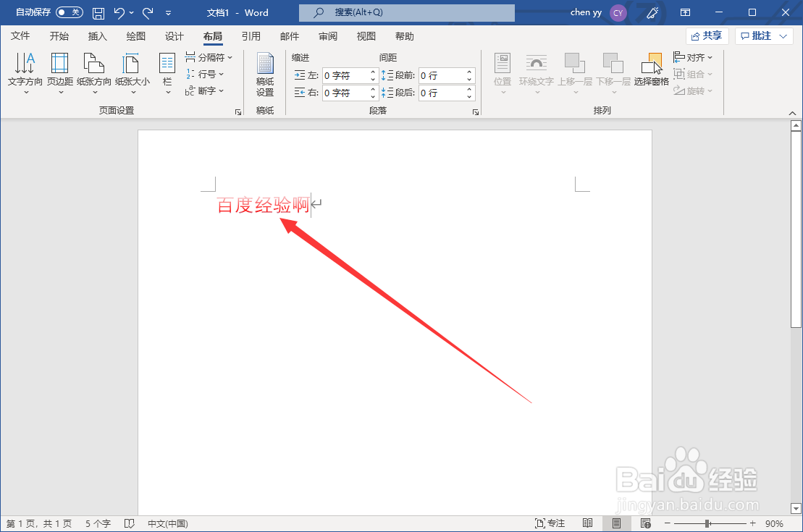Click the Undo icon

click(120, 12)
